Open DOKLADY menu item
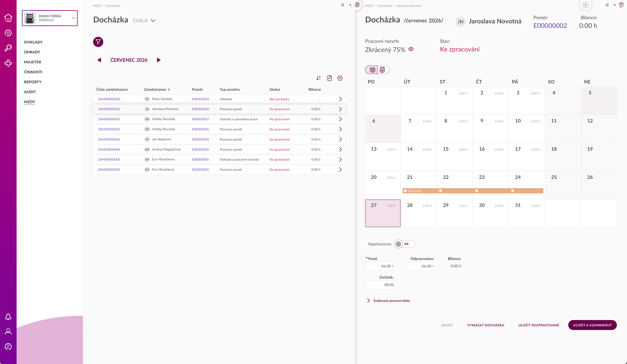Screen dimensions: 627x364 point(33,42)
